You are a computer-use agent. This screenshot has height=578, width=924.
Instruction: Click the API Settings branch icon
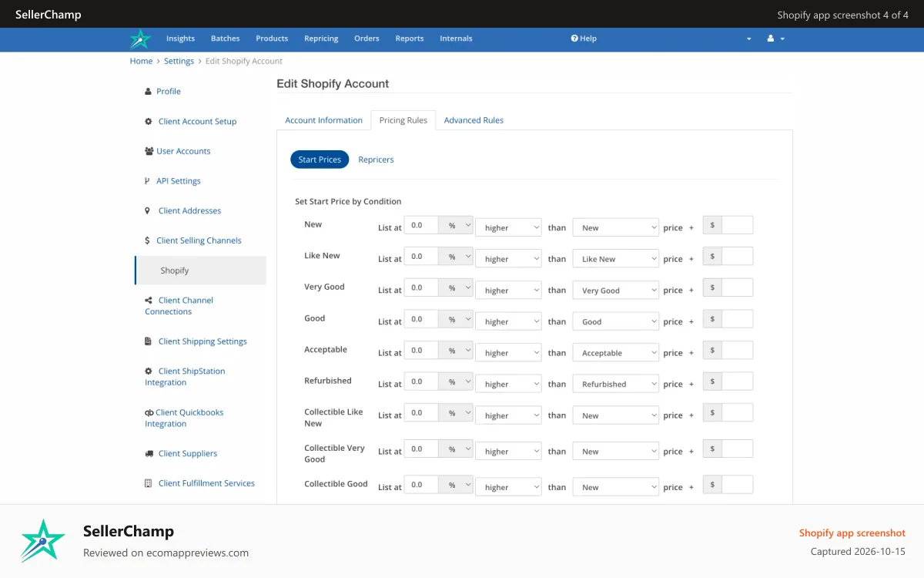(x=148, y=181)
